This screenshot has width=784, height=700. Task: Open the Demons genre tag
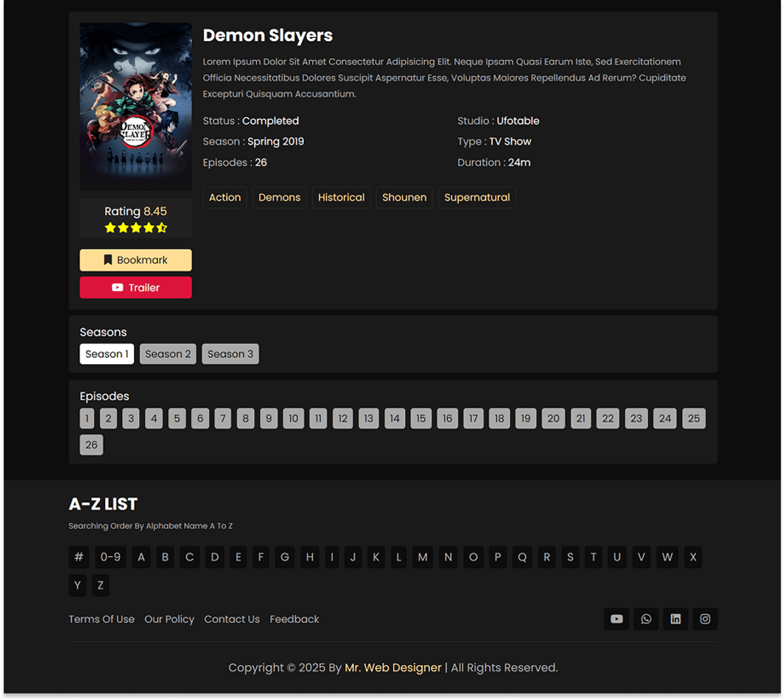click(280, 197)
